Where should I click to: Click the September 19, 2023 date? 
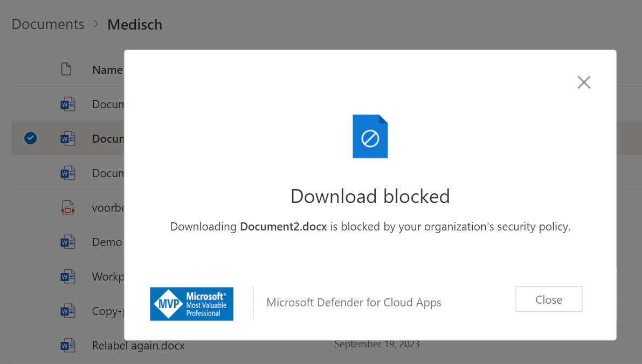click(377, 344)
